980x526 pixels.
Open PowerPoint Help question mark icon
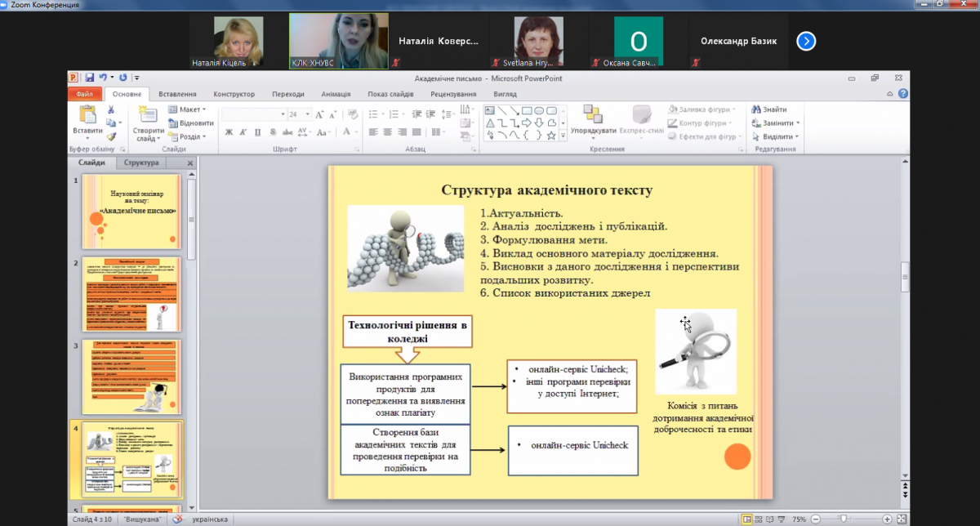click(903, 94)
